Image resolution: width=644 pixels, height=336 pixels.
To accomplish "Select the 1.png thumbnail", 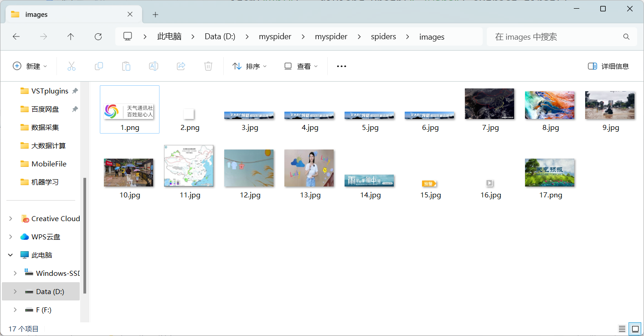I will coord(129,109).
